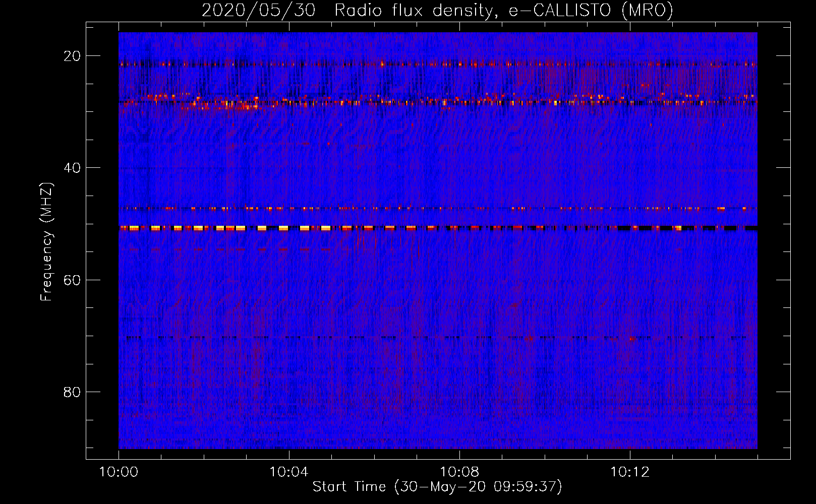Click the 80 MHz frequency tick label

point(72,392)
